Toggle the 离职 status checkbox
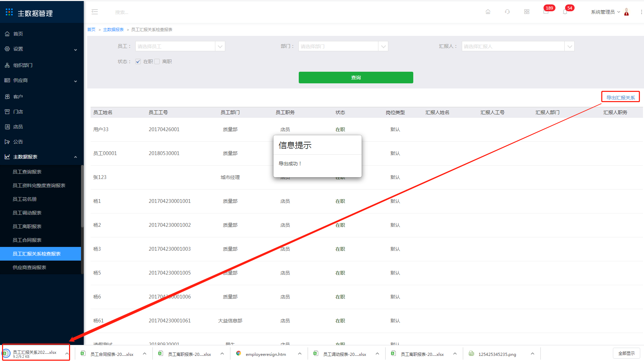This screenshot has height=361, width=644. pos(157,61)
